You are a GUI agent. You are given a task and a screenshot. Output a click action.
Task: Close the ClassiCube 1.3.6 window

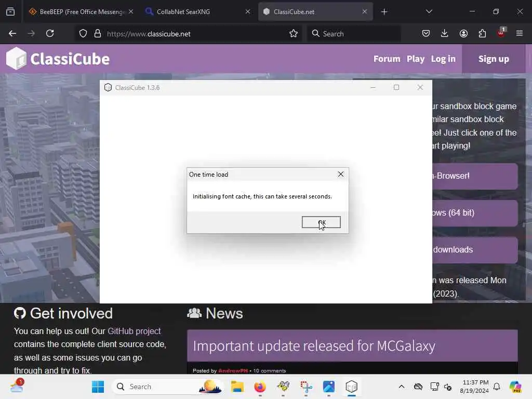click(x=420, y=87)
